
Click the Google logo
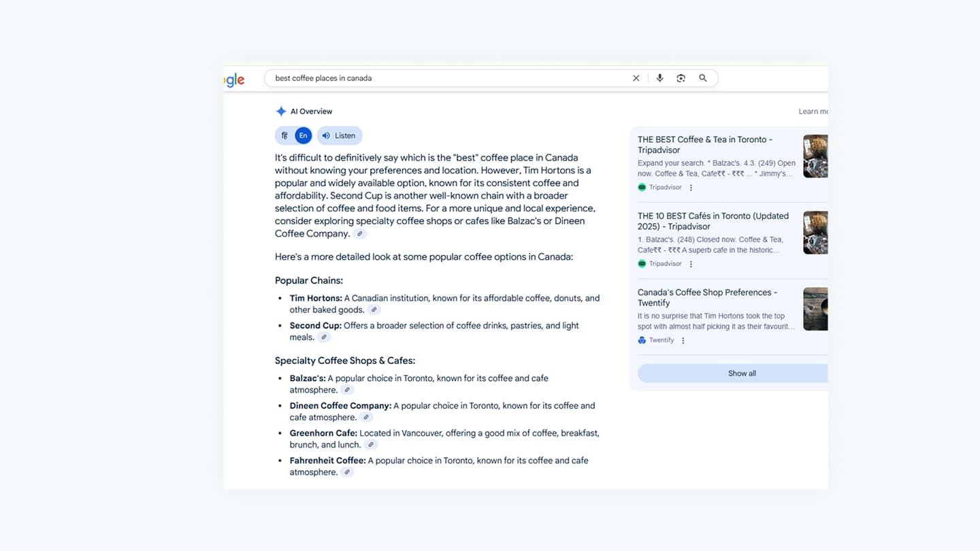pyautogui.click(x=234, y=80)
